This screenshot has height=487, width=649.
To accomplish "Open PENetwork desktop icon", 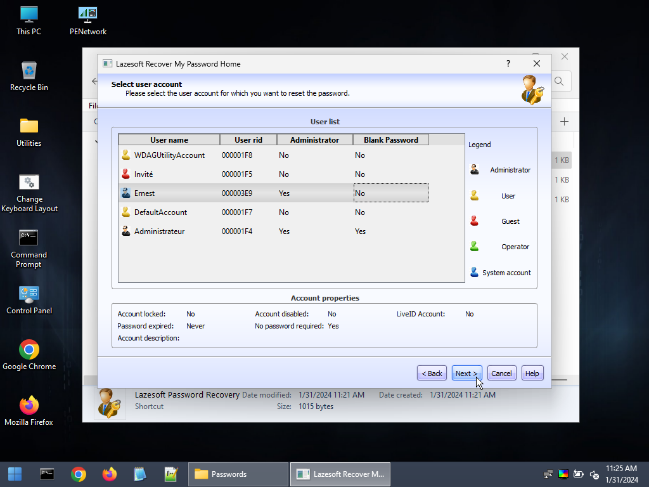I will (88, 20).
